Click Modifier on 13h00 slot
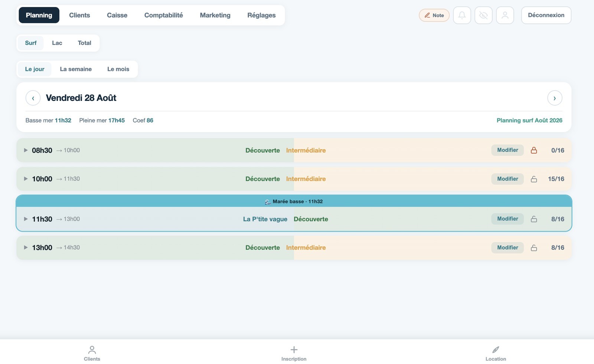 point(507,247)
